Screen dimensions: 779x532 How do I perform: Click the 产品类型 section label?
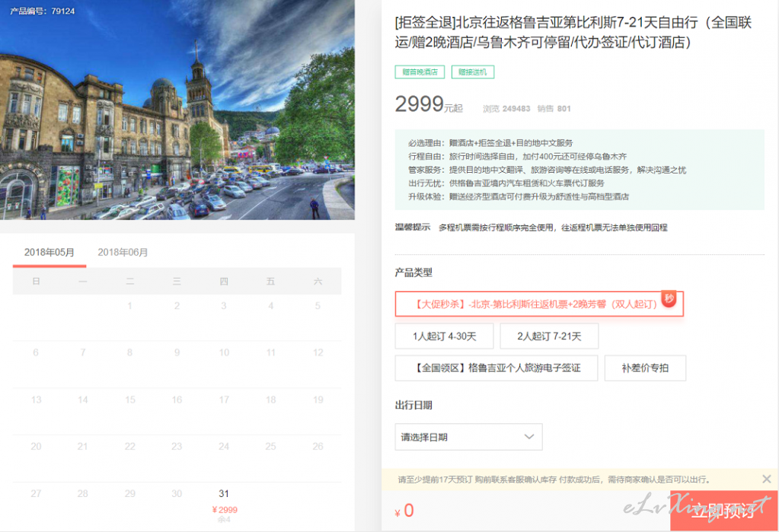pos(413,272)
